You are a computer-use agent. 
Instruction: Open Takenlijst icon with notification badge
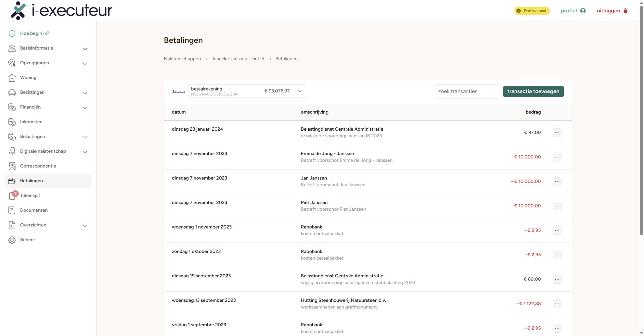click(12, 196)
